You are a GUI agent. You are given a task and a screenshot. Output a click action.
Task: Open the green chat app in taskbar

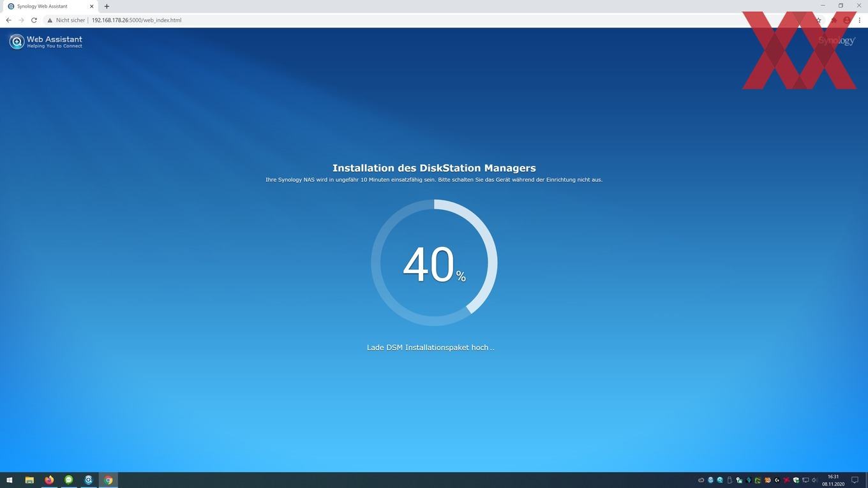(x=69, y=480)
